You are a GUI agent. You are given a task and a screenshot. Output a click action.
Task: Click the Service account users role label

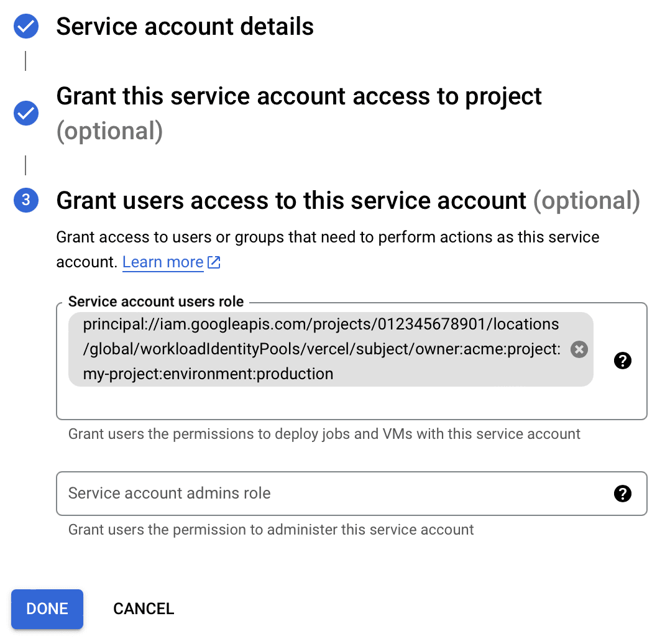pos(156,301)
